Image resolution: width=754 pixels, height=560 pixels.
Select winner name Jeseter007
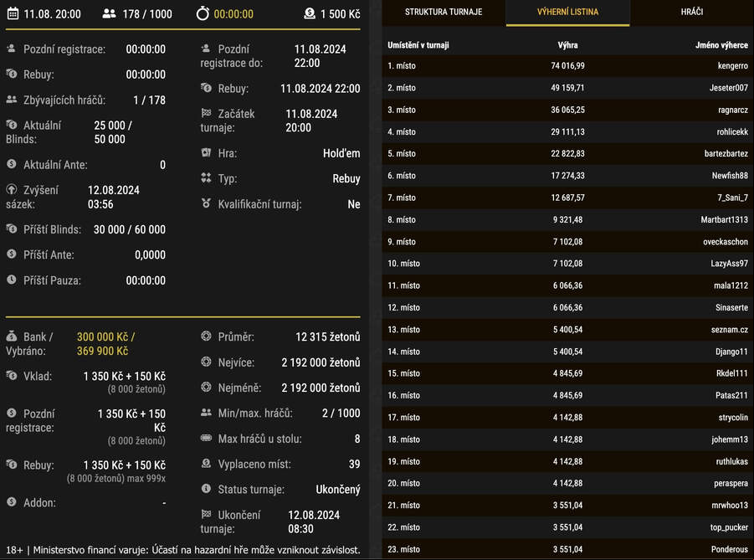729,88
